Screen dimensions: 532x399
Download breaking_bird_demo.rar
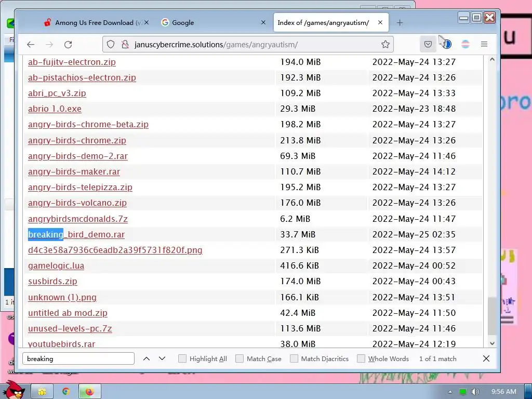[76, 234]
